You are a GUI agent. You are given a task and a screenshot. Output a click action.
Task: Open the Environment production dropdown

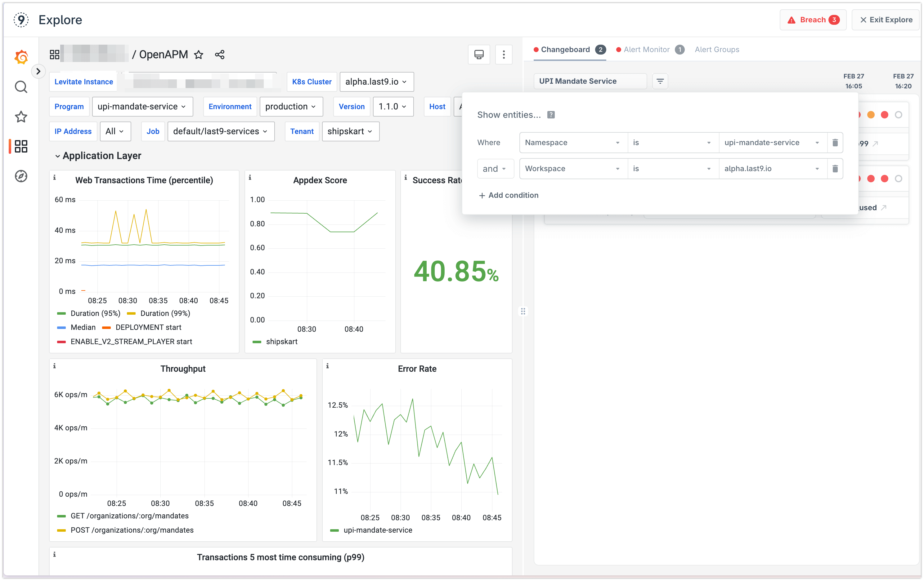[291, 107]
